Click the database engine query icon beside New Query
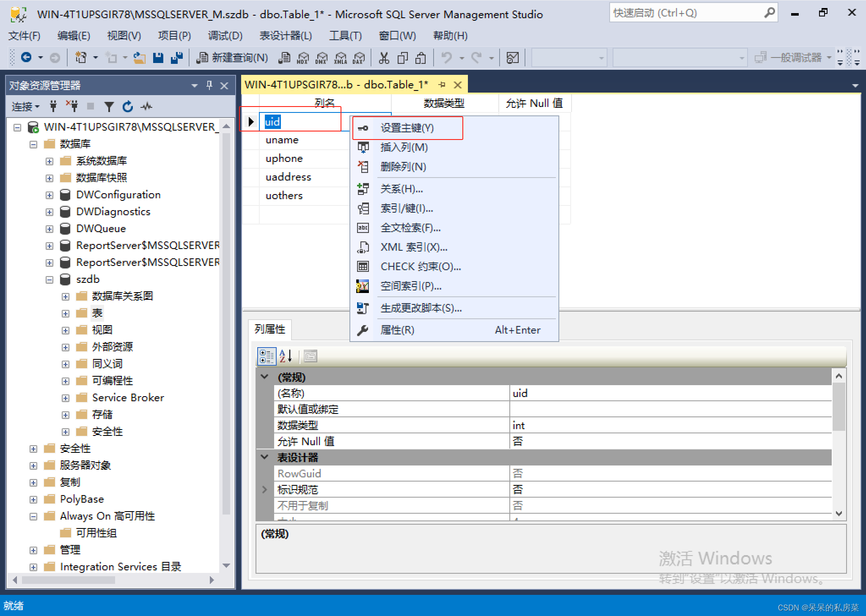This screenshot has width=866, height=616. [x=285, y=57]
